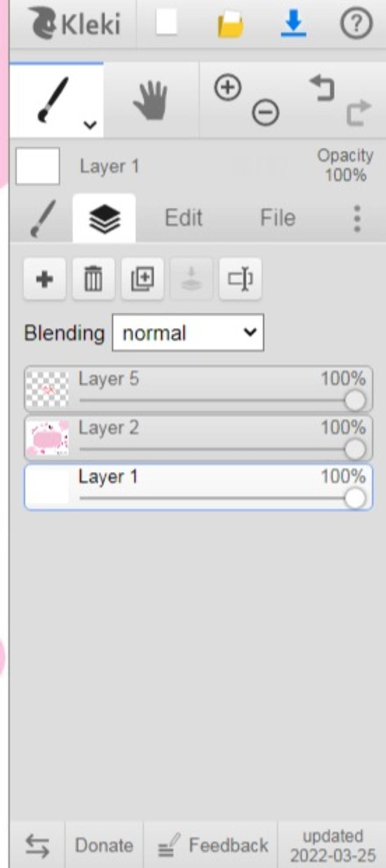Duplicate the current layer

[x=142, y=279]
